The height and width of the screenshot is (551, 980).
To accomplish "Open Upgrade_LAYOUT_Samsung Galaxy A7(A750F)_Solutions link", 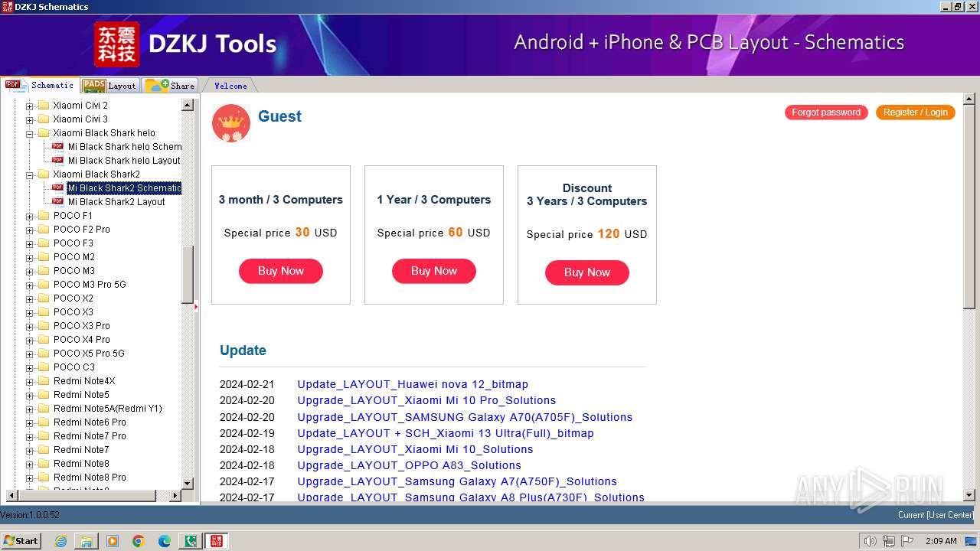I will click(457, 481).
